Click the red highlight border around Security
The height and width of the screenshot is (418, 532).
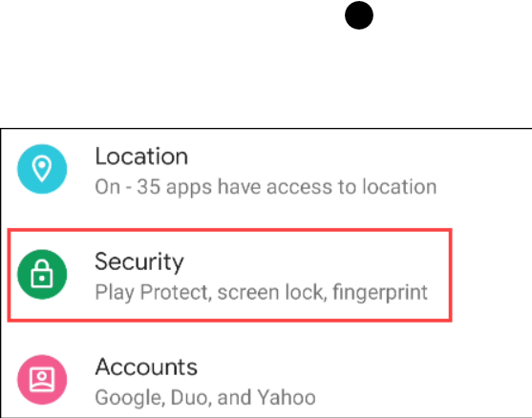(229, 230)
